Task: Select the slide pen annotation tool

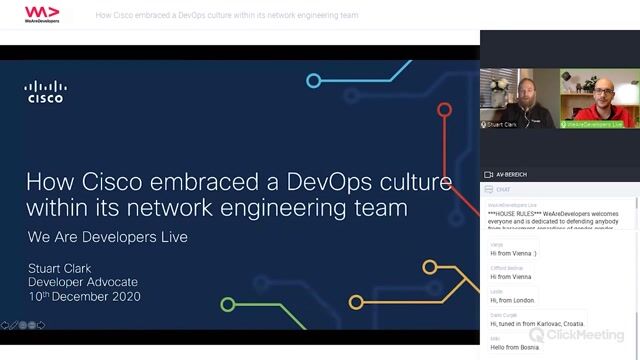Action: point(13,325)
